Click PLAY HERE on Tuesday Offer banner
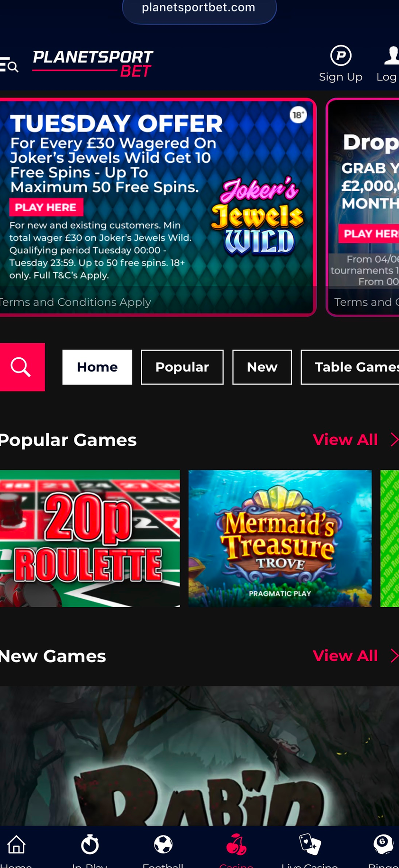 [x=46, y=207]
